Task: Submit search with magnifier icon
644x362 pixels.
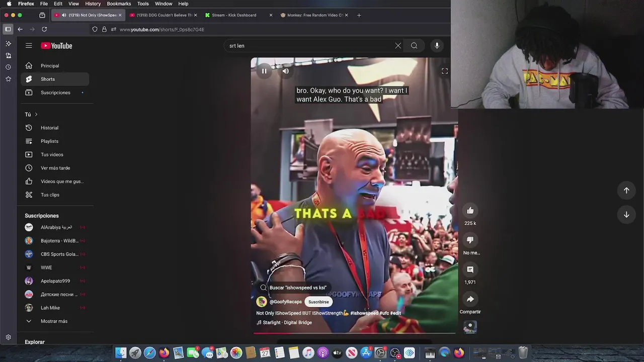Action: (414, 46)
